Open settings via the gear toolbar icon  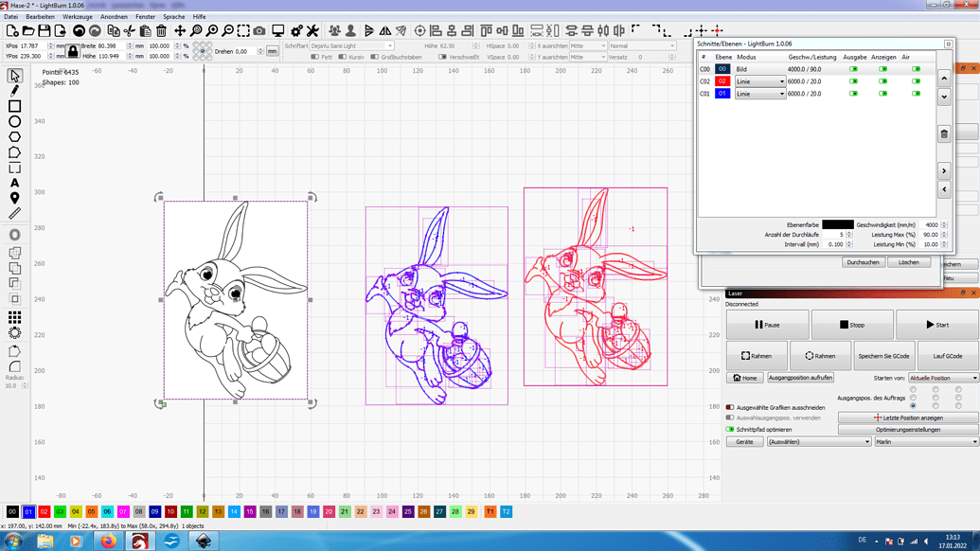296,30
